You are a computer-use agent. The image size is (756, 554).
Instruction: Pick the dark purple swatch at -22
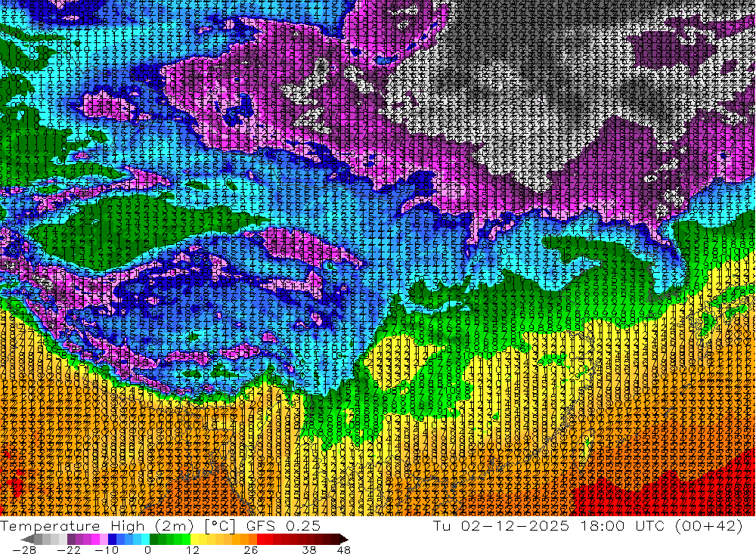pos(71,540)
